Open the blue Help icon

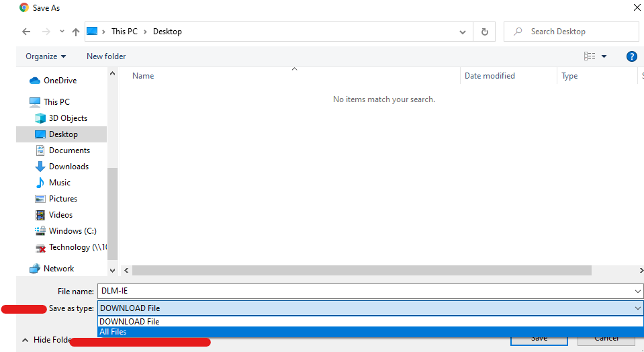(632, 56)
